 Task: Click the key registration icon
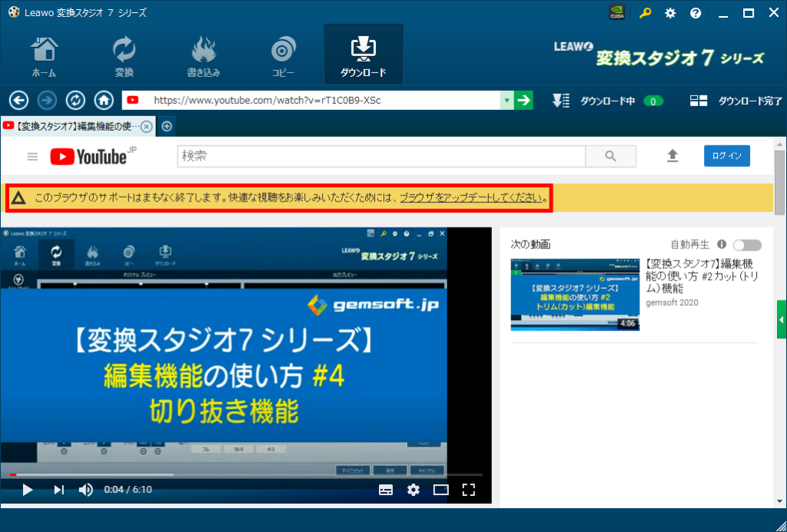(x=646, y=13)
